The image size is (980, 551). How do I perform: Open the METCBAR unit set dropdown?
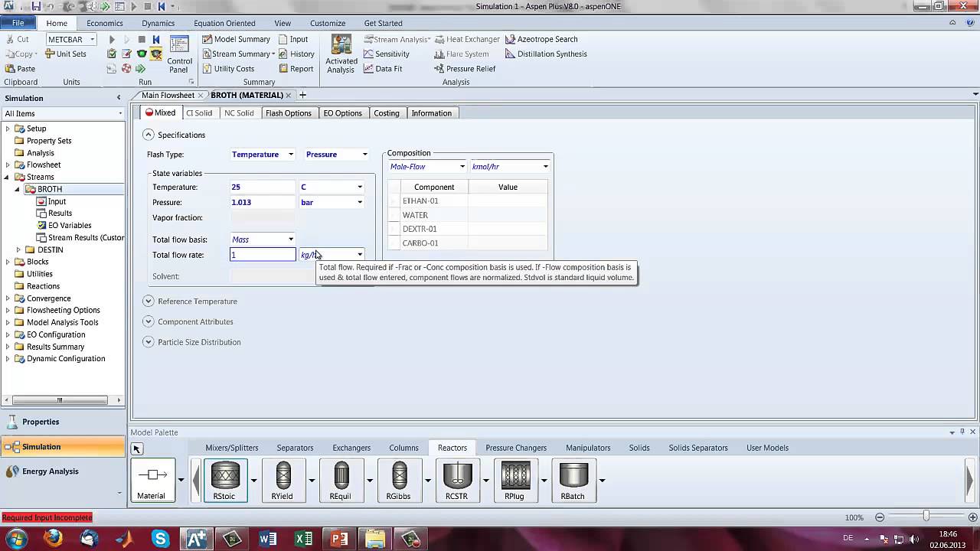[x=92, y=39]
